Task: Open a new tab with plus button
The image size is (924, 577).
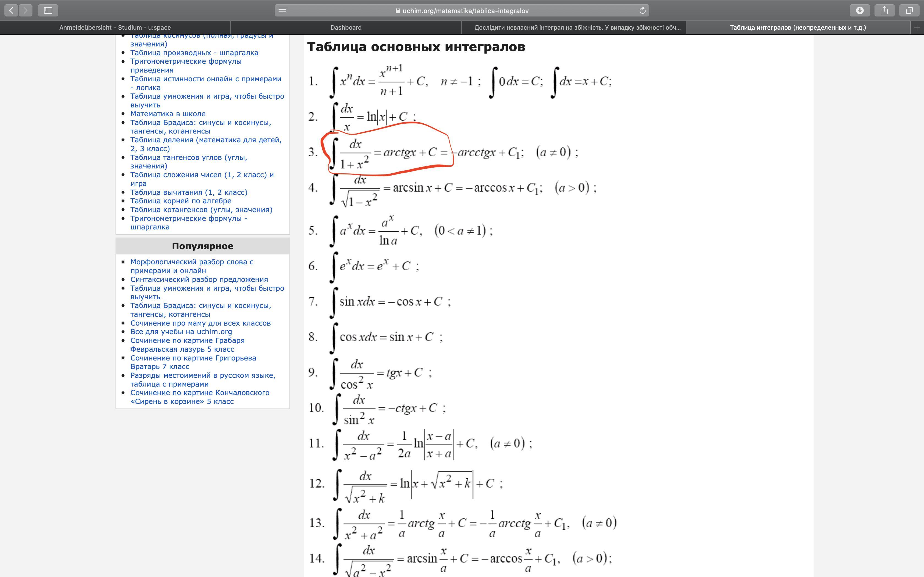Action: 917,27
